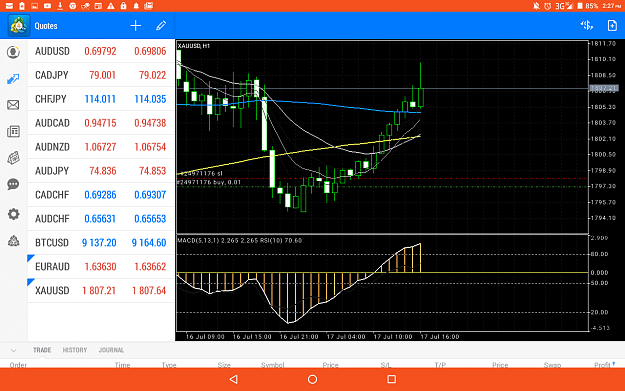Open the MetaTrader app logo menu
The width and height of the screenshot is (625, 391).
click(19, 26)
